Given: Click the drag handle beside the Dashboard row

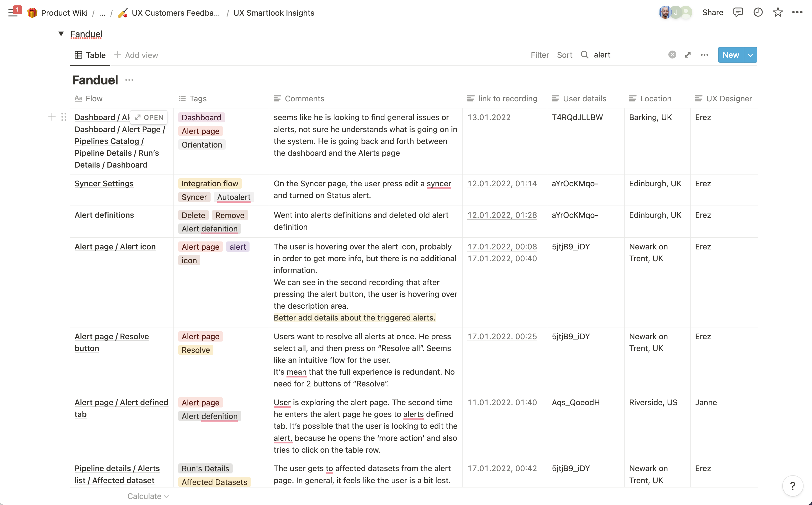Looking at the screenshot, I should click(64, 117).
